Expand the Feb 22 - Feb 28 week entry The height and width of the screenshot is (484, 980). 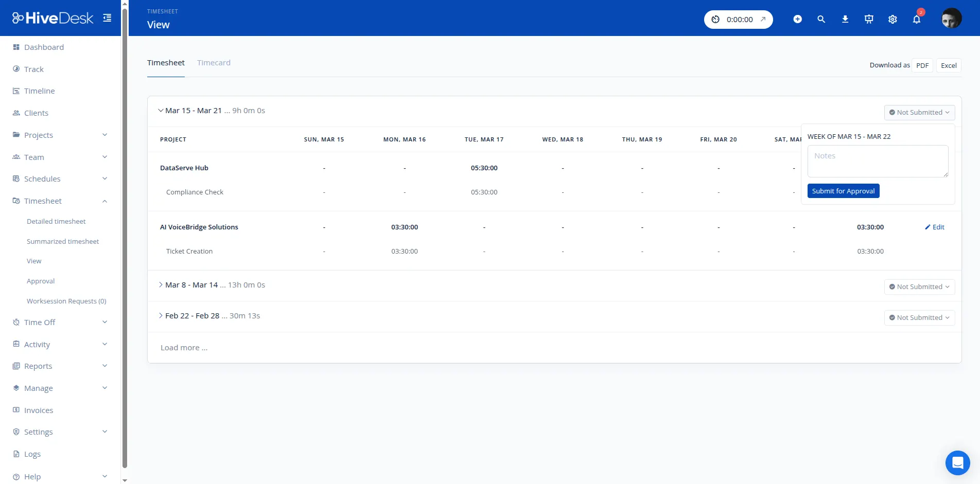tap(161, 315)
